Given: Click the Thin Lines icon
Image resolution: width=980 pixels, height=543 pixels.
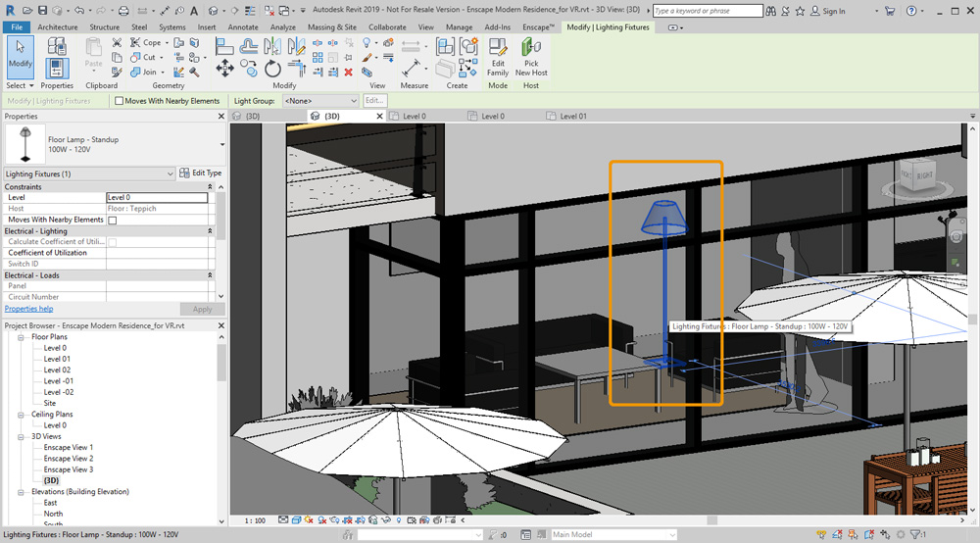Looking at the screenshot, I should coord(250,11).
